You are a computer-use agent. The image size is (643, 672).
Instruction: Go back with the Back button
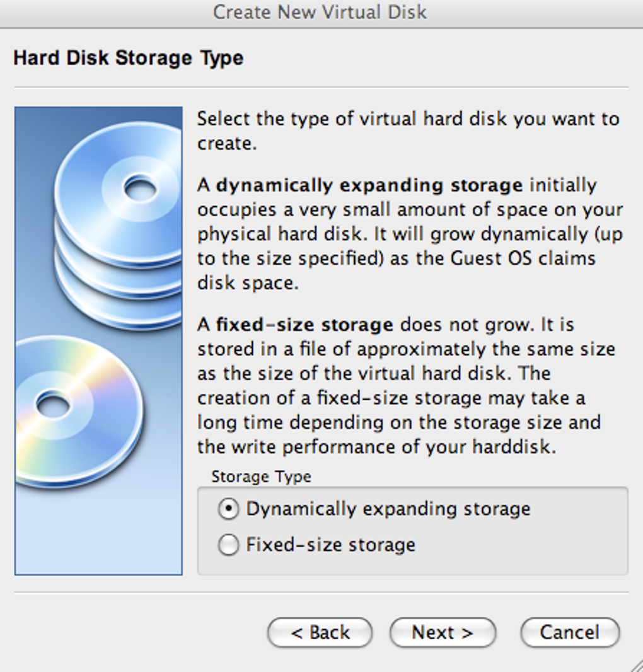coord(320,632)
